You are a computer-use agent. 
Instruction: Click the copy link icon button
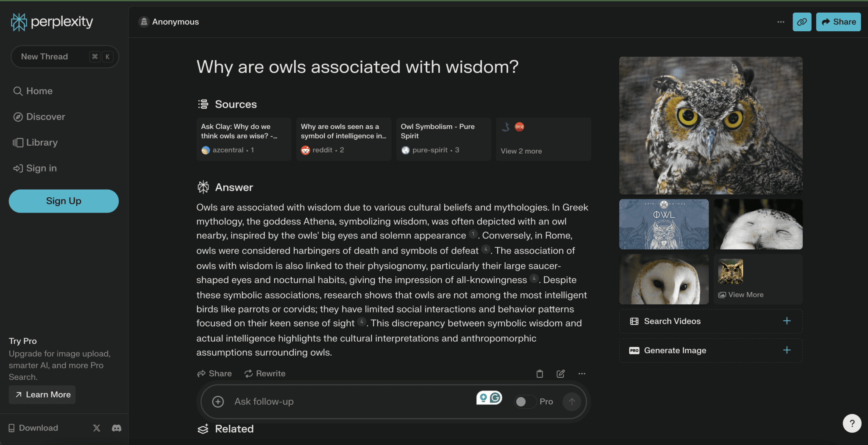tap(801, 22)
